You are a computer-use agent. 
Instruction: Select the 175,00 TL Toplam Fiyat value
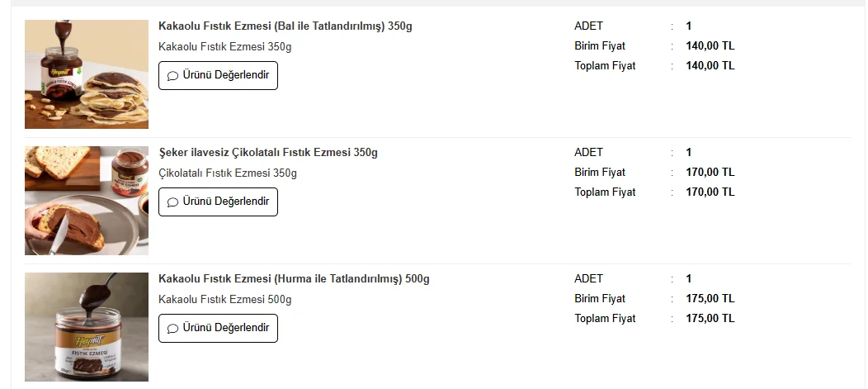(x=710, y=319)
